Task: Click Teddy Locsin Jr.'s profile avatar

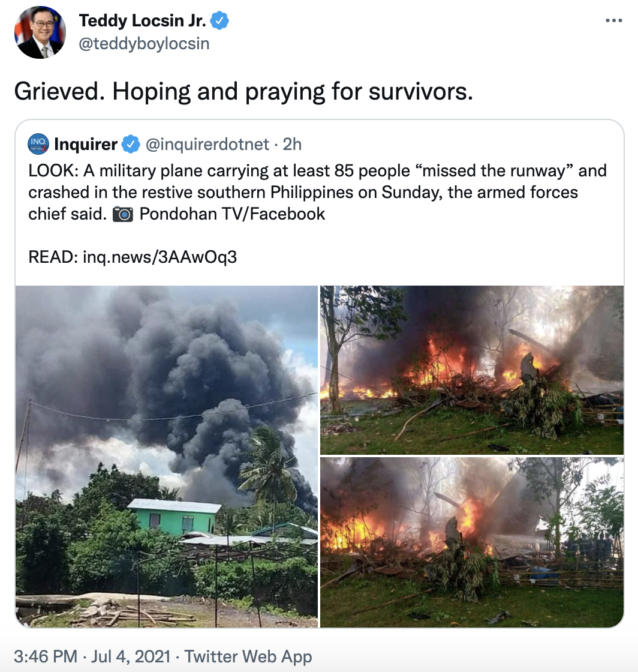Action: click(x=40, y=32)
